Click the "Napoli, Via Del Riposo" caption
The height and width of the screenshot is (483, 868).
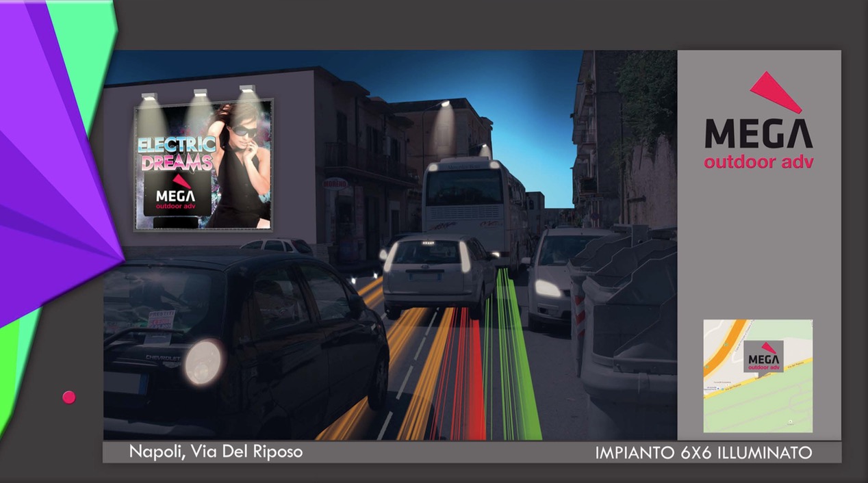215,452
